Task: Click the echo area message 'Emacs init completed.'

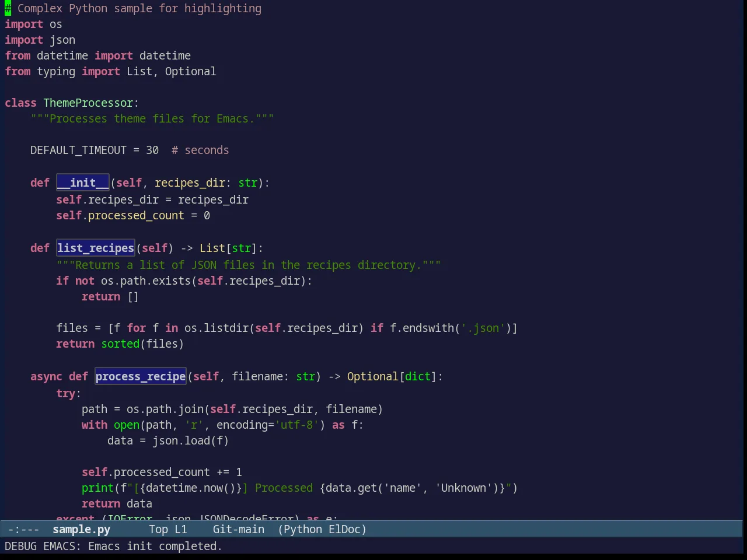Action: (155, 546)
